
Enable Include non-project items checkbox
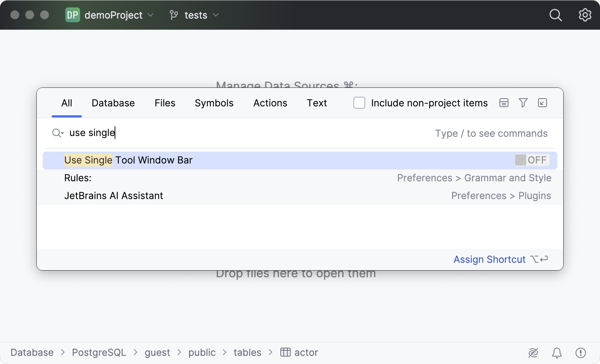(359, 103)
